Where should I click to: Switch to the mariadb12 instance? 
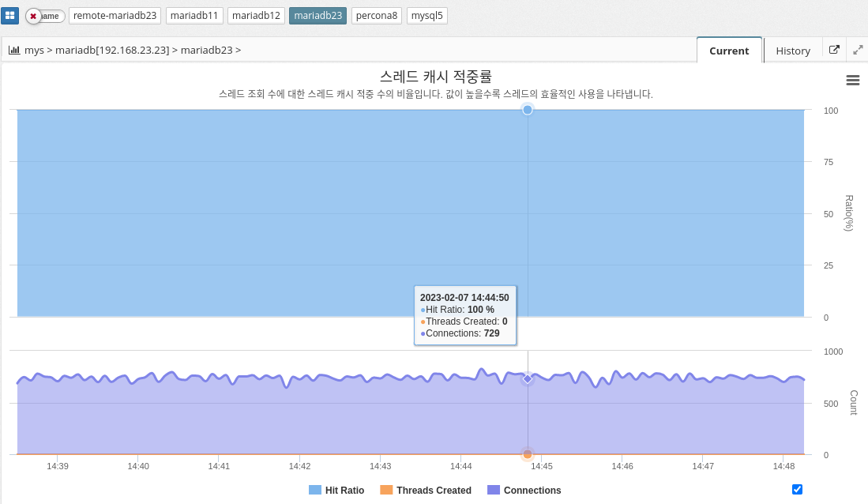(256, 16)
